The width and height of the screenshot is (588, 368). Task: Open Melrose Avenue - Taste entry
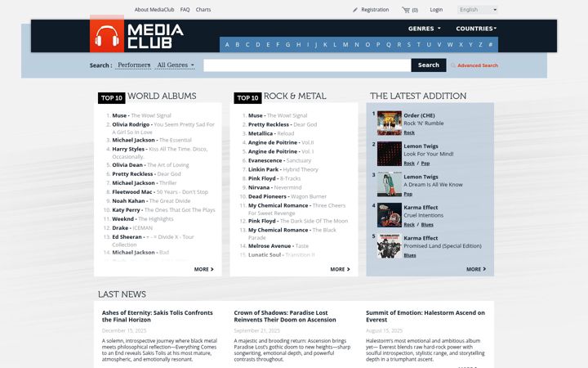tap(278, 246)
